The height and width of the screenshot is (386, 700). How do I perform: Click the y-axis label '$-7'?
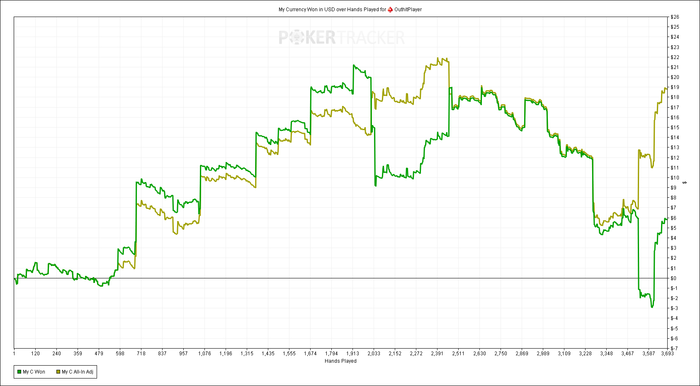coord(674,348)
